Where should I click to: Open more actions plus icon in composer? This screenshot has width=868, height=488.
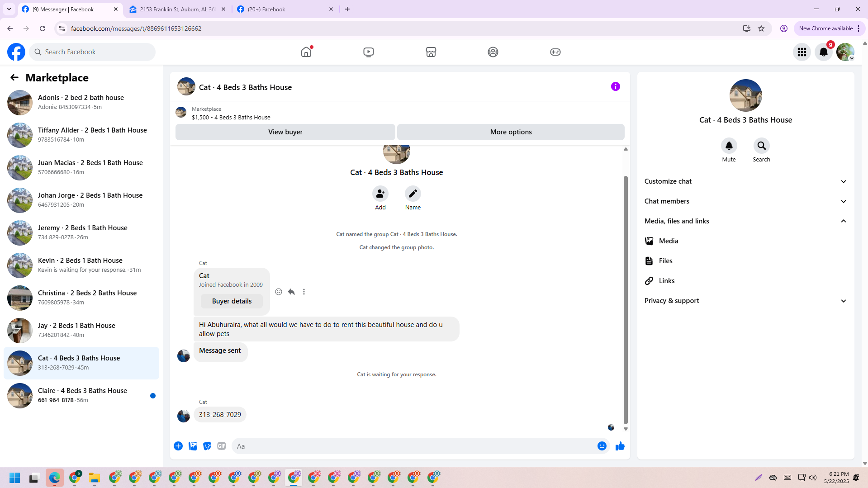tap(178, 446)
